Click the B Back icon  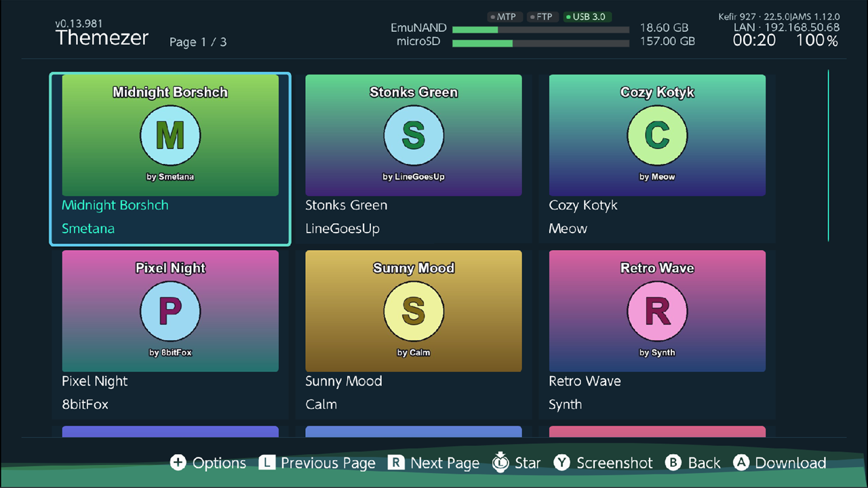(673, 463)
